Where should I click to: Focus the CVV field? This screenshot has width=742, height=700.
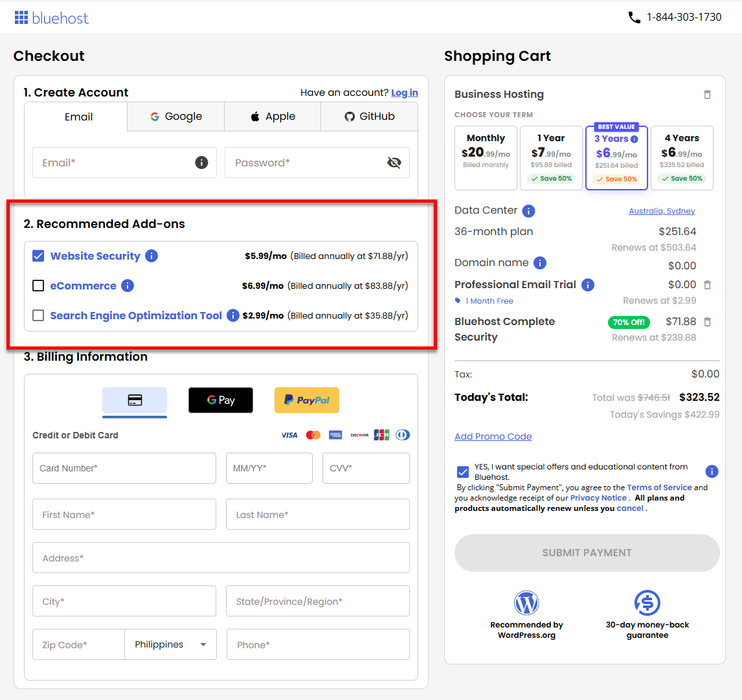366,468
